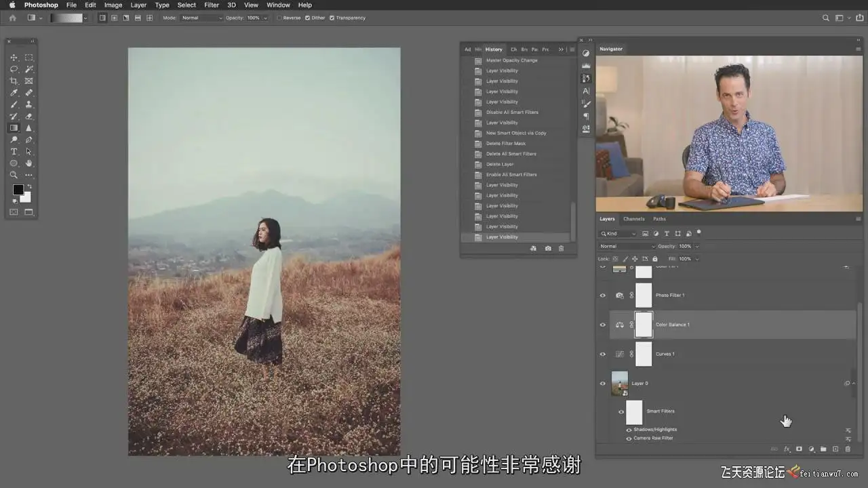
Task: Select the Clone Stamp tool
Action: tap(29, 104)
